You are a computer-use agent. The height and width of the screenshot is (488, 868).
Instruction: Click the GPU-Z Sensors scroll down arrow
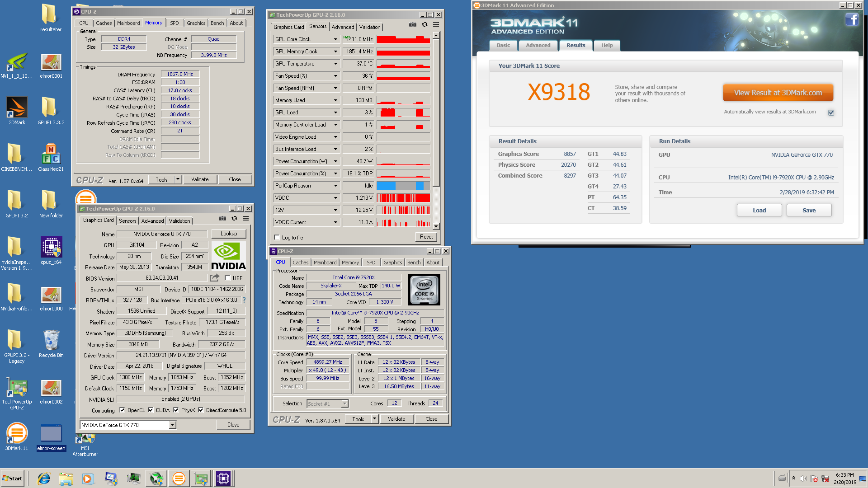[x=436, y=226]
